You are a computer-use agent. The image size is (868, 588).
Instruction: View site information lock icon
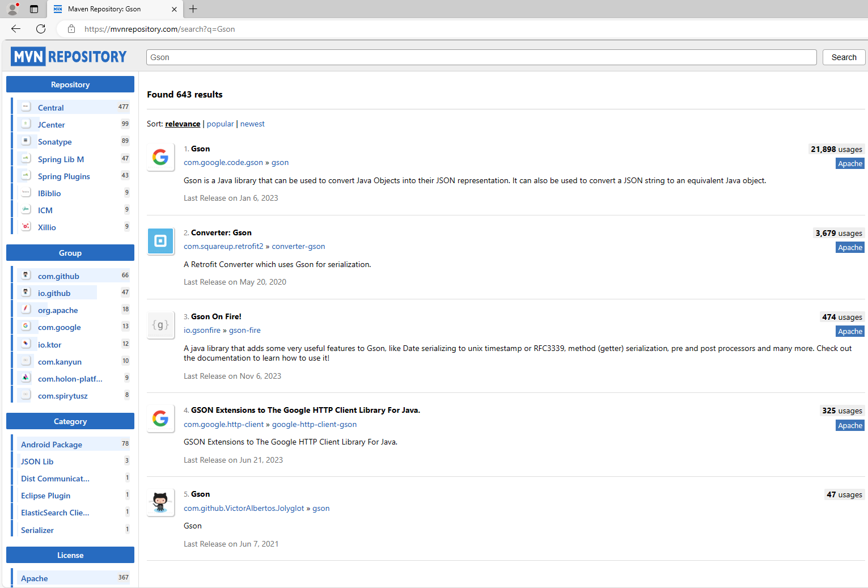(71, 29)
